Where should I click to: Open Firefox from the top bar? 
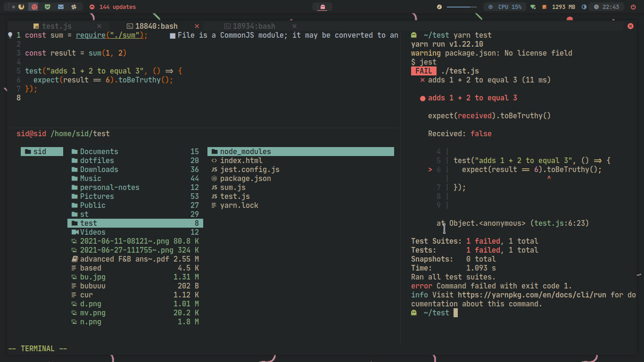pyautogui.click(x=21, y=7)
